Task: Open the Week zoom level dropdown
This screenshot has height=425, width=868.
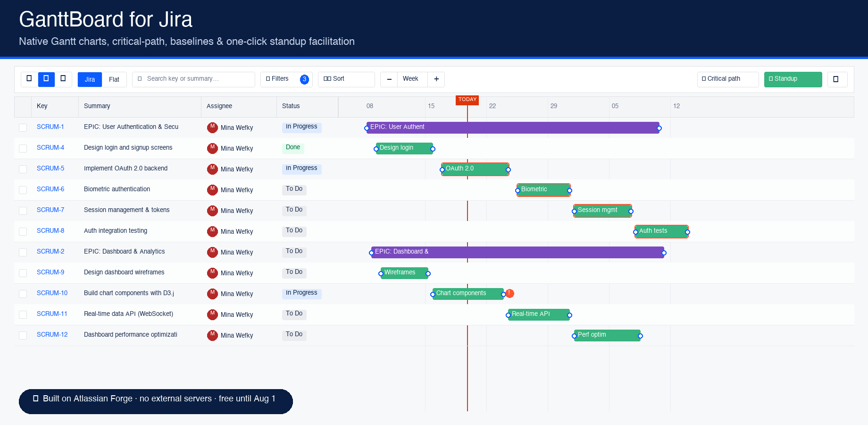Action: tap(411, 79)
